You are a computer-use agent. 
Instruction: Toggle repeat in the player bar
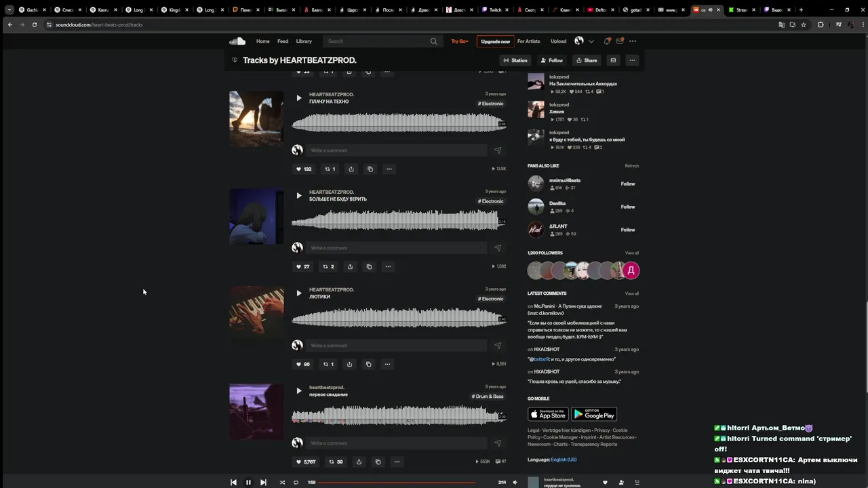click(296, 483)
